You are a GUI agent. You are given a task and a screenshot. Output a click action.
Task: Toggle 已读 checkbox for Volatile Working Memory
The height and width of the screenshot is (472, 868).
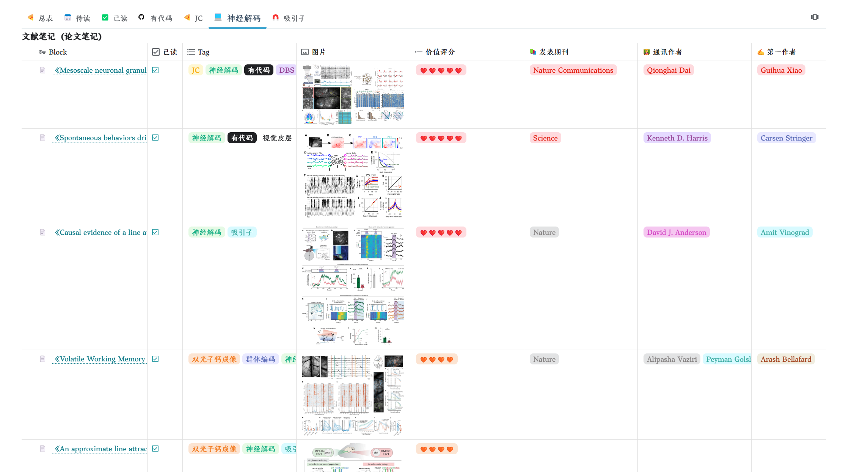[x=155, y=359]
